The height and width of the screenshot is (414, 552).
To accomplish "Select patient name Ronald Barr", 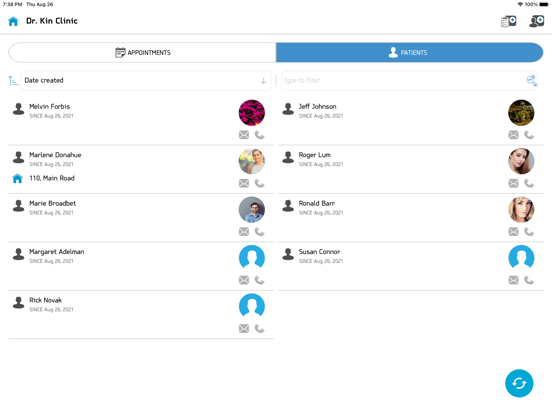I will click(x=317, y=203).
